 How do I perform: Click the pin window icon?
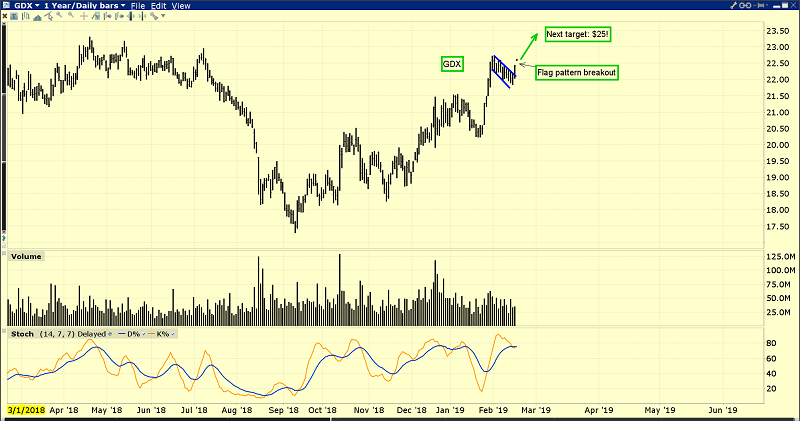[x=759, y=5]
